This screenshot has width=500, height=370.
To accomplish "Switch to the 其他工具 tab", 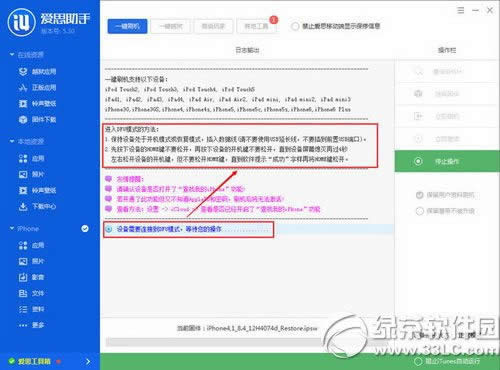I will [256, 26].
